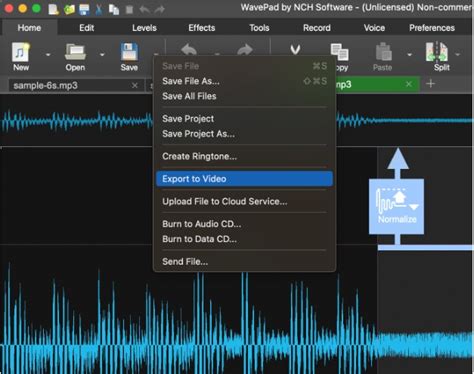The height and width of the screenshot is (374, 474).
Task: Click the Paste clipboard icon in the ribbon
Action: tap(383, 52)
